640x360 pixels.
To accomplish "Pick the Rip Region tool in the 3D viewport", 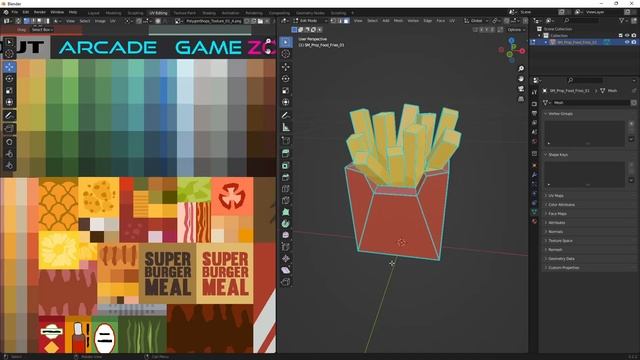I will pos(286,282).
